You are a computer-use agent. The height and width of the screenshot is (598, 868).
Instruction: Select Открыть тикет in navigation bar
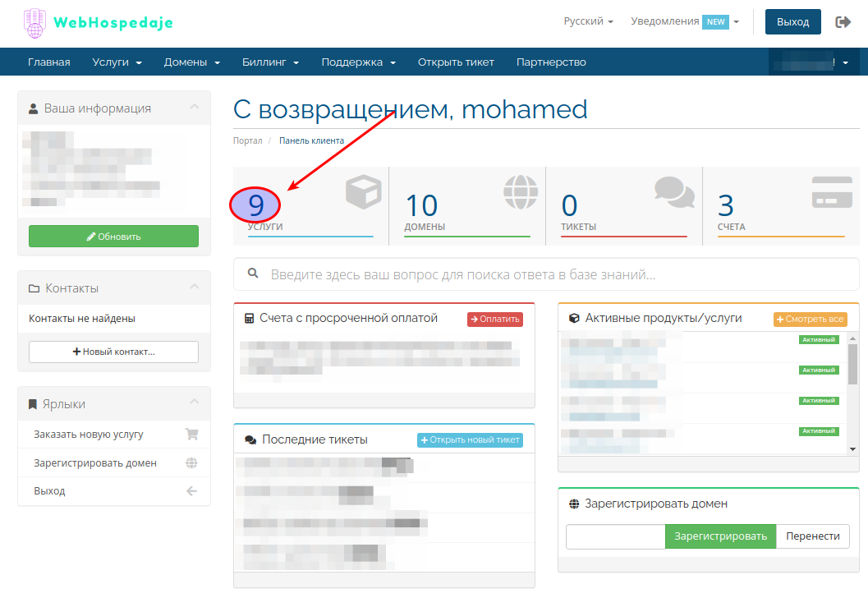click(456, 62)
